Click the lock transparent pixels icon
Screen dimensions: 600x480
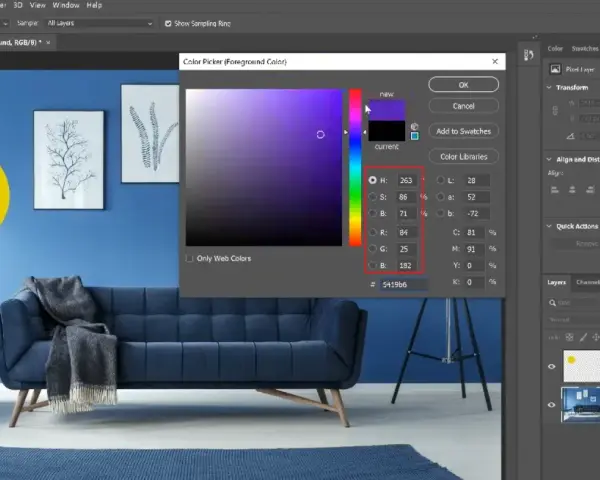click(x=569, y=337)
